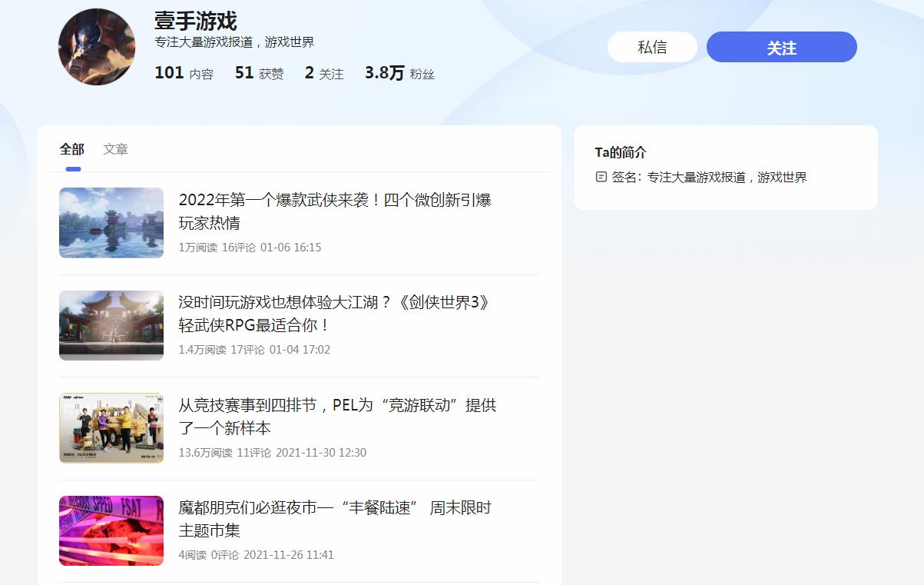924x585 pixels.
Task: Click thumbnail of 丰餐陆速 night market article
Action: (111, 530)
